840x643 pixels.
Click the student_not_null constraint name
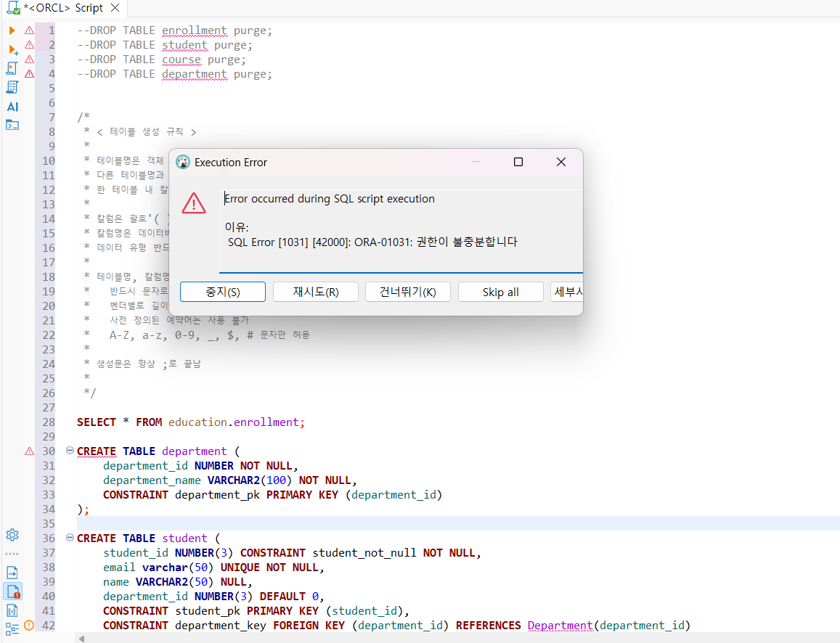(x=364, y=552)
